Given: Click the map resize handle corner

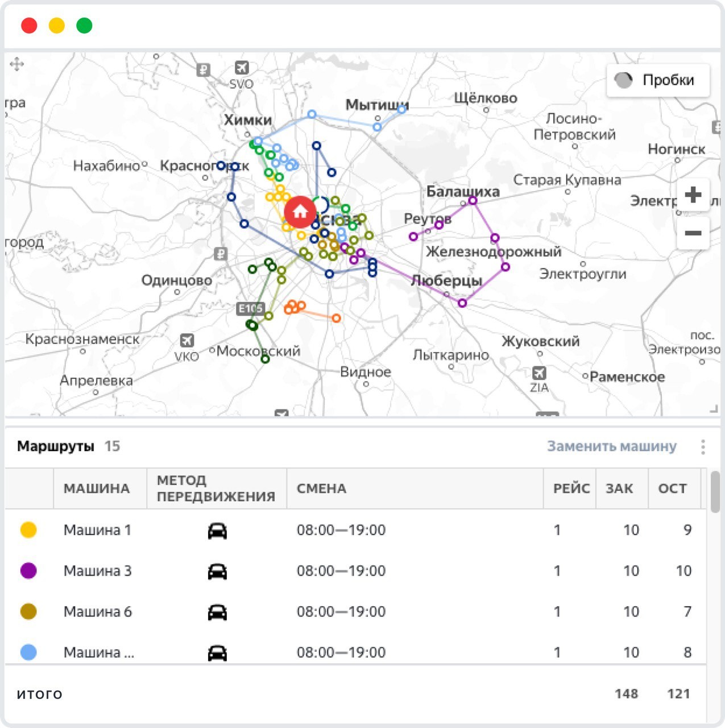Looking at the screenshot, I should [713, 409].
